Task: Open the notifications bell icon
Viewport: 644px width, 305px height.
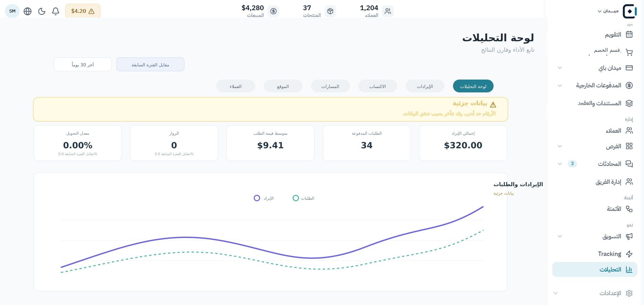Action: pos(56,11)
